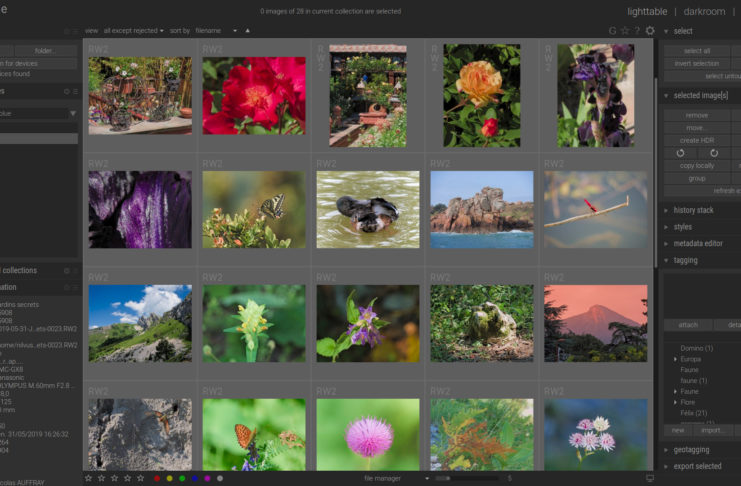Toggle the green color label

[183, 478]
